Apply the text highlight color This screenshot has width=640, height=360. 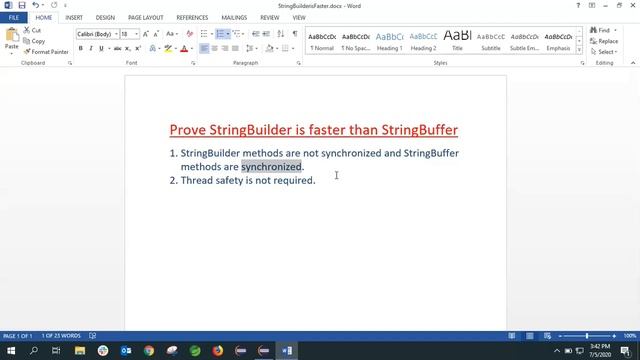(x=168, y=49)
